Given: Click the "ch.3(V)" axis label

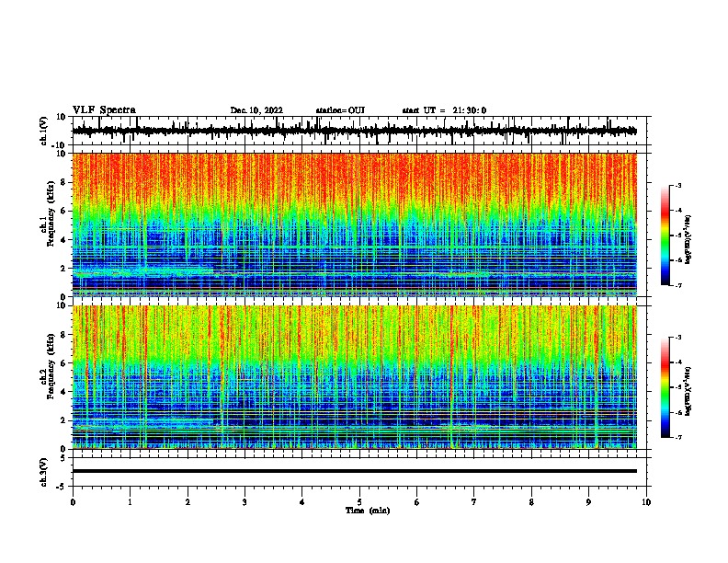Looking at the screenshot, I should click(x=43, y=472).
